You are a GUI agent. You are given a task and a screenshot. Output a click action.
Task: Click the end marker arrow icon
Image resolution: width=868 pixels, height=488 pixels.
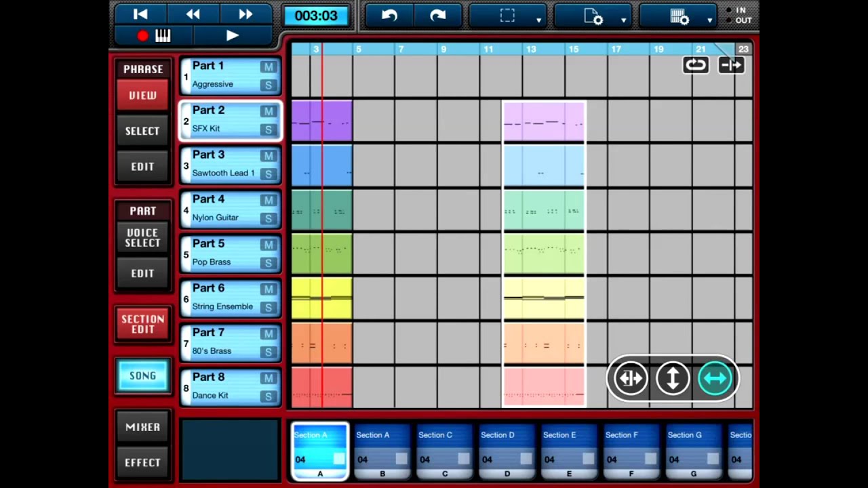(731, 65)
